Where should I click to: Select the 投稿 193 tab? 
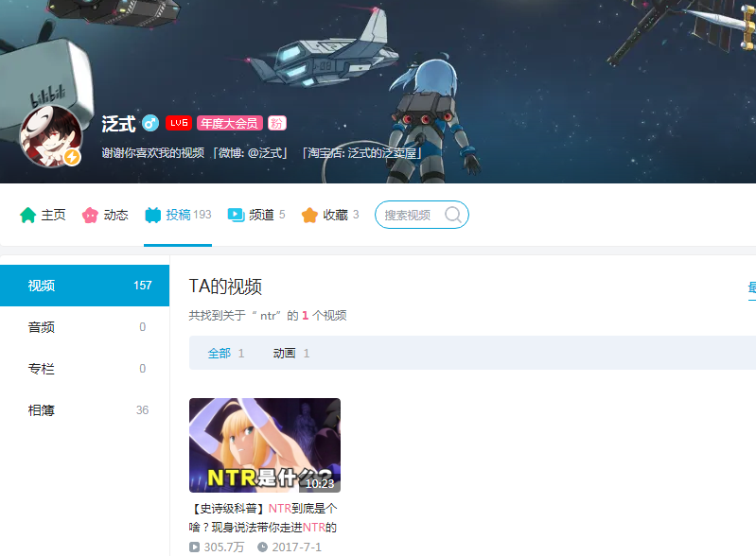click(x=178, y=215)
